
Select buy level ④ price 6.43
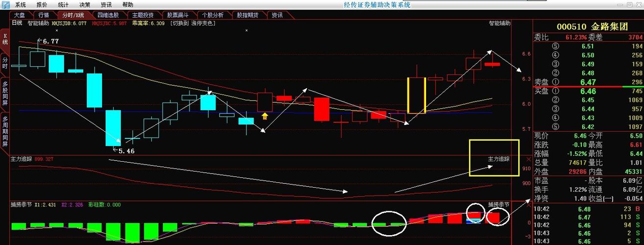(588, 118)
